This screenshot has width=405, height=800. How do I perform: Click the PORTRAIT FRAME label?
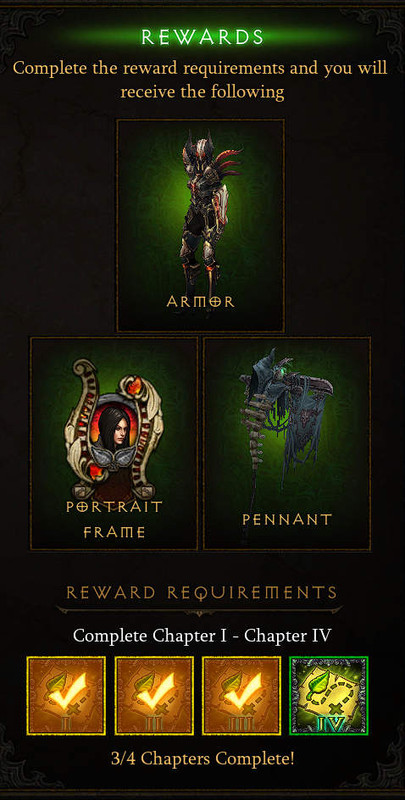(114, 520)
